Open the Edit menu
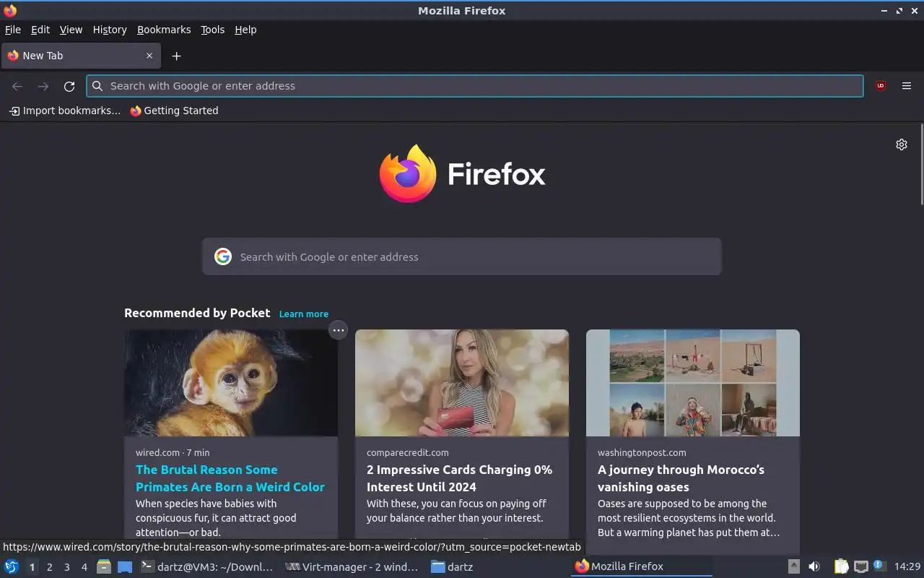 [x=40, y=30]
